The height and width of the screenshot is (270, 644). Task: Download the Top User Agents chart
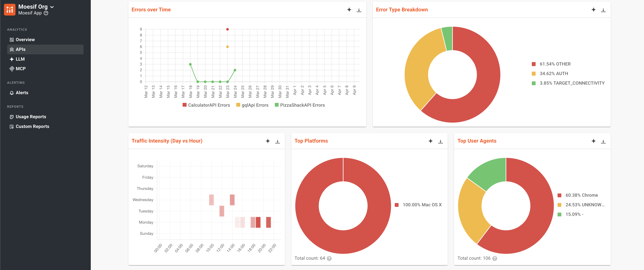(603, 141)
